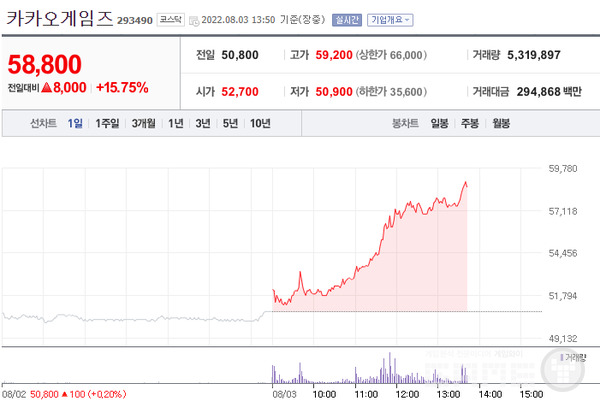
Task: Toggle the 실시간 real-time button
Action: click(347, 20)
